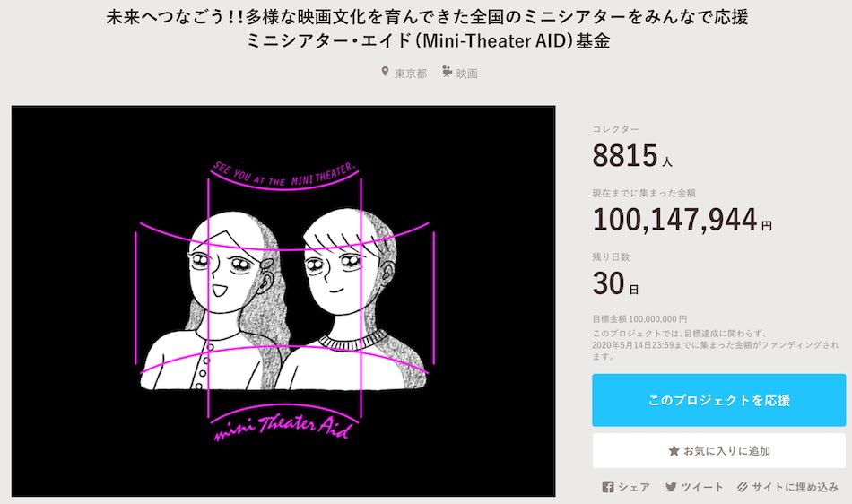The image size is (852, 504).
Task: Open the サイトに埋め込み embed option
Action: click(x=795, y=487)
